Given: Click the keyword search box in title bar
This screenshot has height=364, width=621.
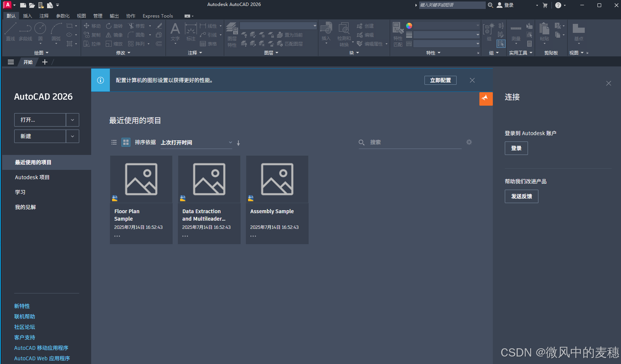Looking at the screenshot, I should [452, 5].
